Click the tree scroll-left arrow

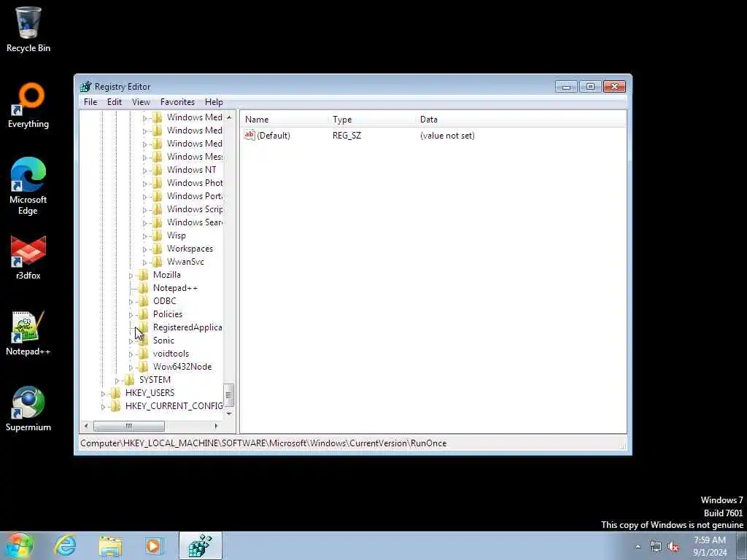click(x=86, y=426)
